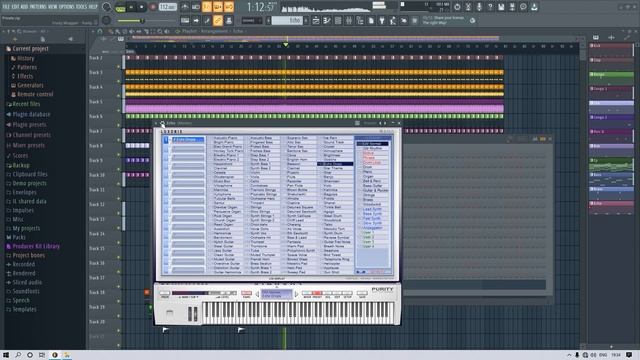The height and width of the screenshot is (360, 640).
Task: Toggle the typing keyboard to piano button
Action: click(x=185, y=20)
